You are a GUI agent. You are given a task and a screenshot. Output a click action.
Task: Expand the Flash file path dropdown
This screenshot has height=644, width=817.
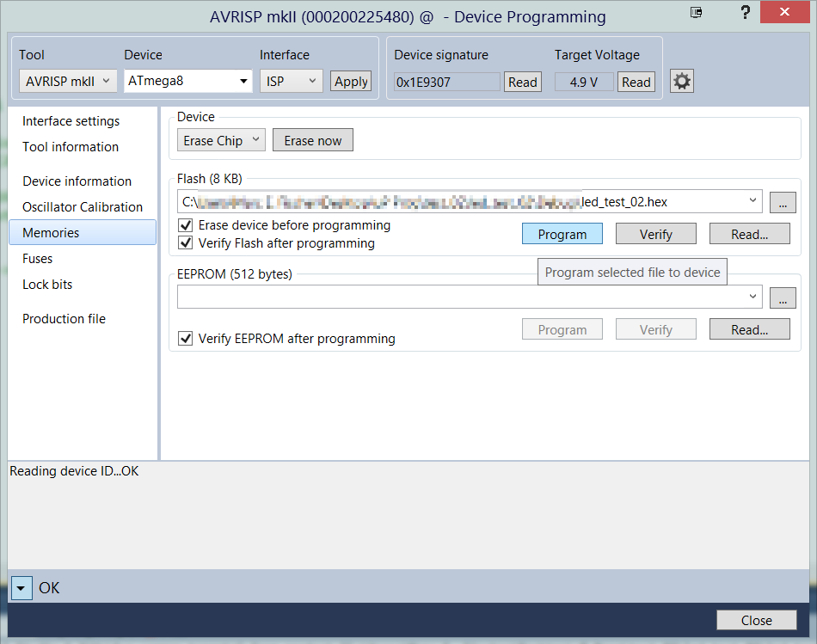(752, 201)
